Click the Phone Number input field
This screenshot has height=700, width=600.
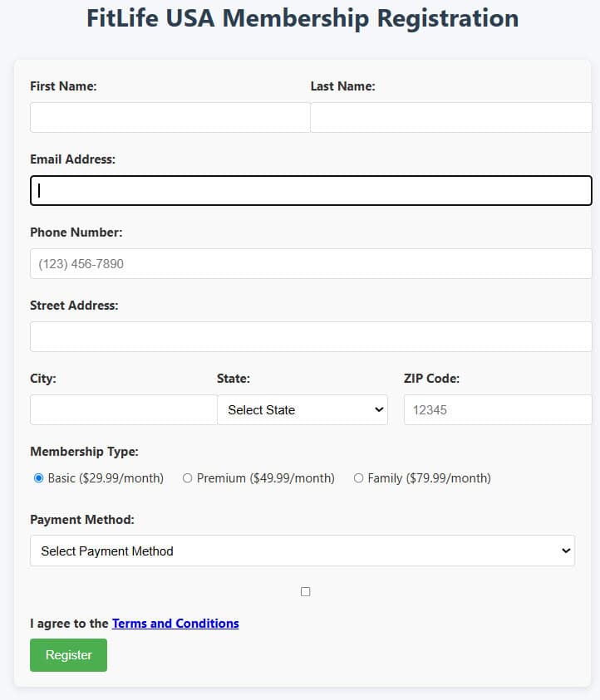(x=311, y=264)
